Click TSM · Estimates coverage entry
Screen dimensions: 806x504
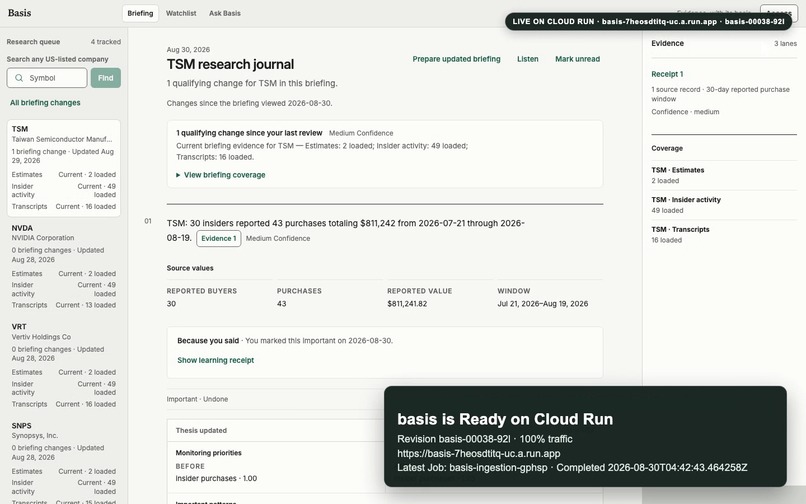click(724, 175)
